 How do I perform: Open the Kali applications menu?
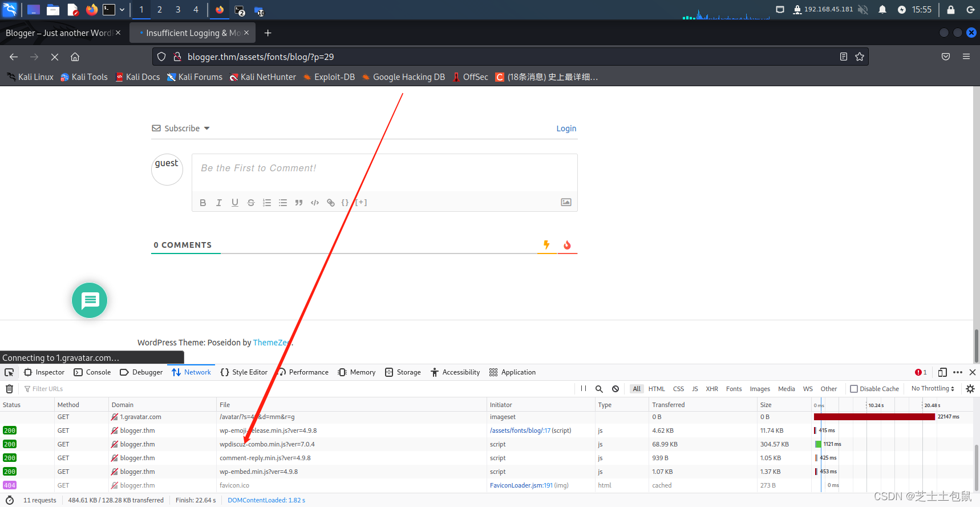click(10, 9)
